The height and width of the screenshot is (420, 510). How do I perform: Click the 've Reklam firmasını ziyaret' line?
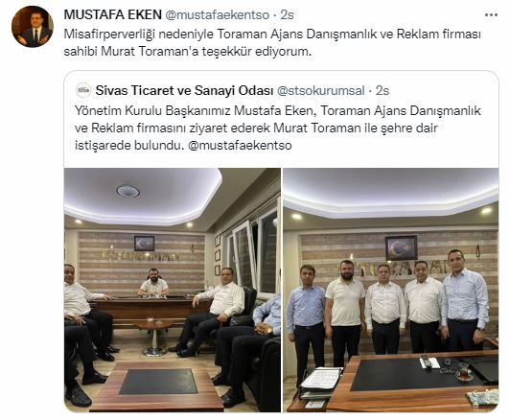point(256,128)
